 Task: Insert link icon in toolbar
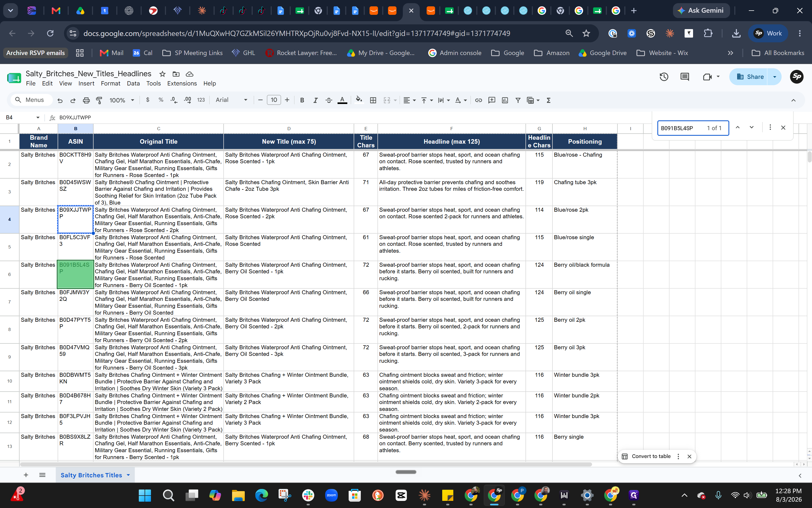[478, 100]
